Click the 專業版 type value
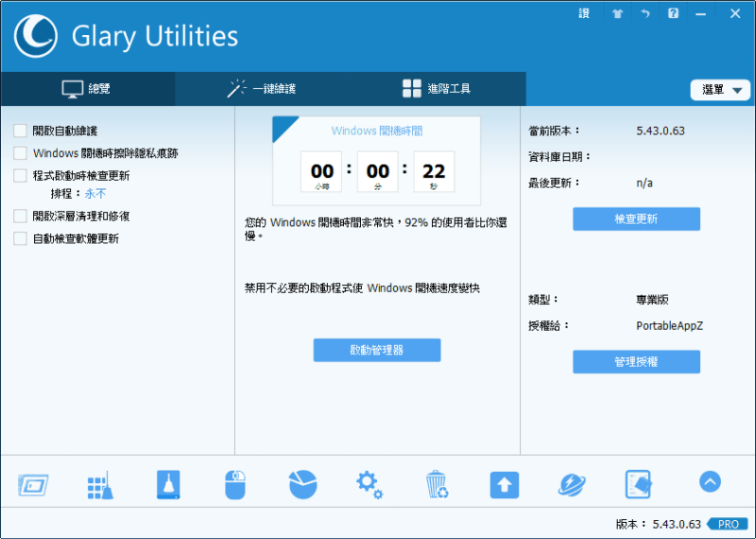Viewport: 756px width, 539px height. [x=652, y=300]
